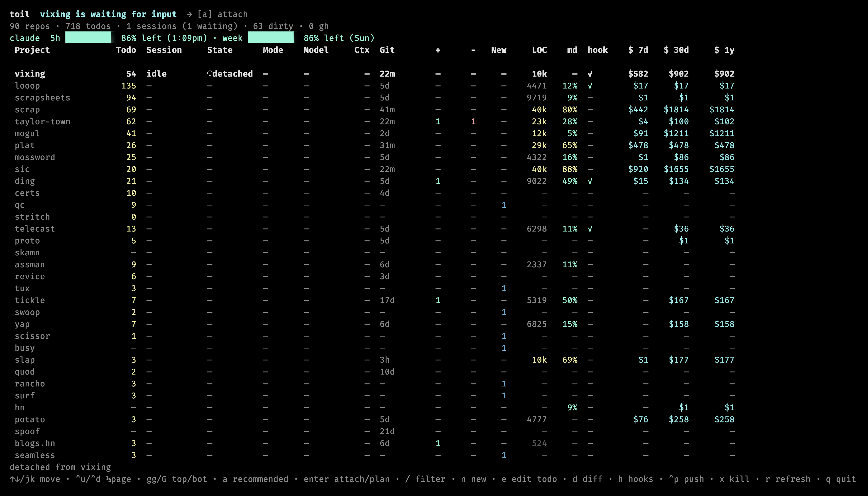Click the hook column header
The image size is (868, 496).
pos(598,50)
